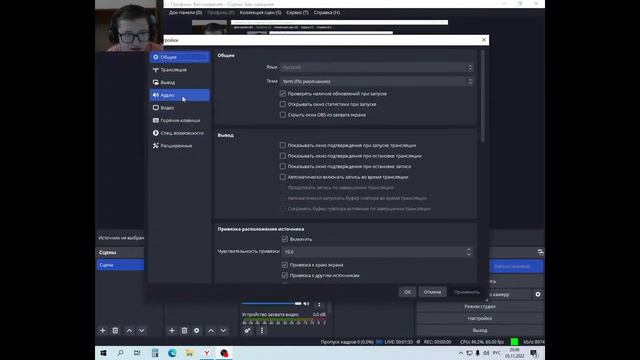Open virtual camera settings gear icon

538,294
